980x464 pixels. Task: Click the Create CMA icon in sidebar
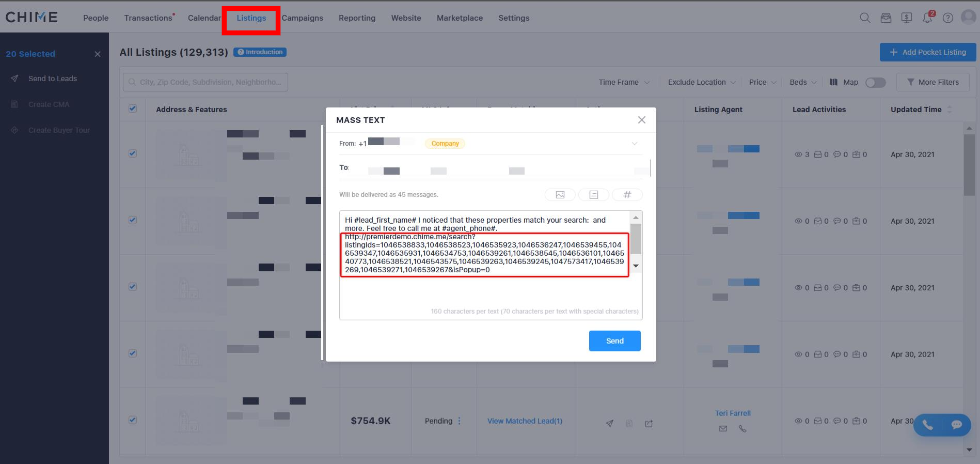(x=14, y=104)
